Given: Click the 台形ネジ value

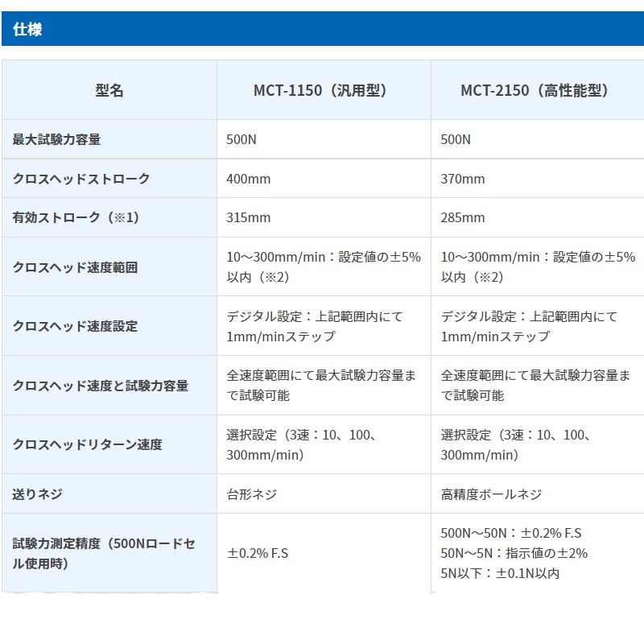Looking at the screenshot, I should (252, 494).
